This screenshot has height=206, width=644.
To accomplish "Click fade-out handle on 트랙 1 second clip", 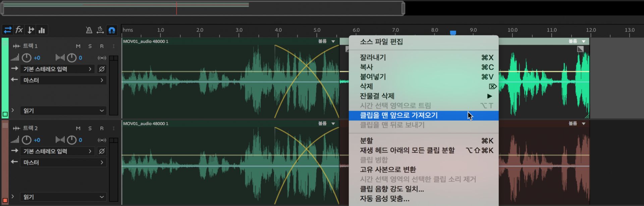I will coord(580,49).
